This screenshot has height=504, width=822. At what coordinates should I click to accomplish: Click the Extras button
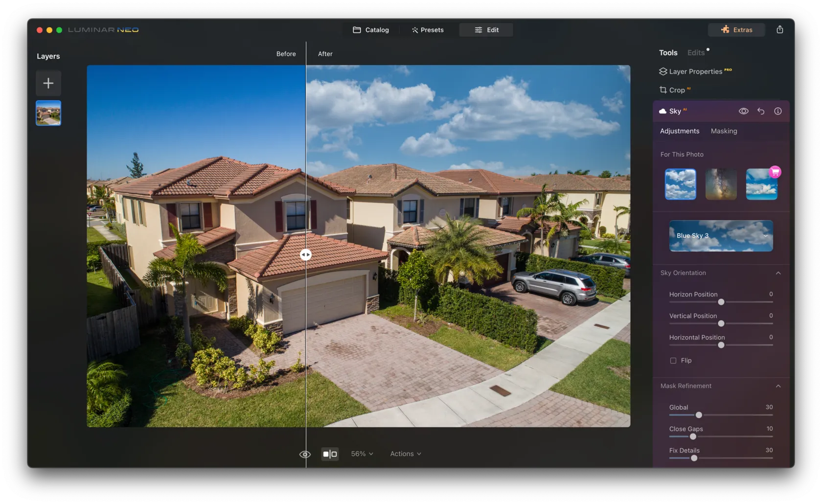[736, 30]
